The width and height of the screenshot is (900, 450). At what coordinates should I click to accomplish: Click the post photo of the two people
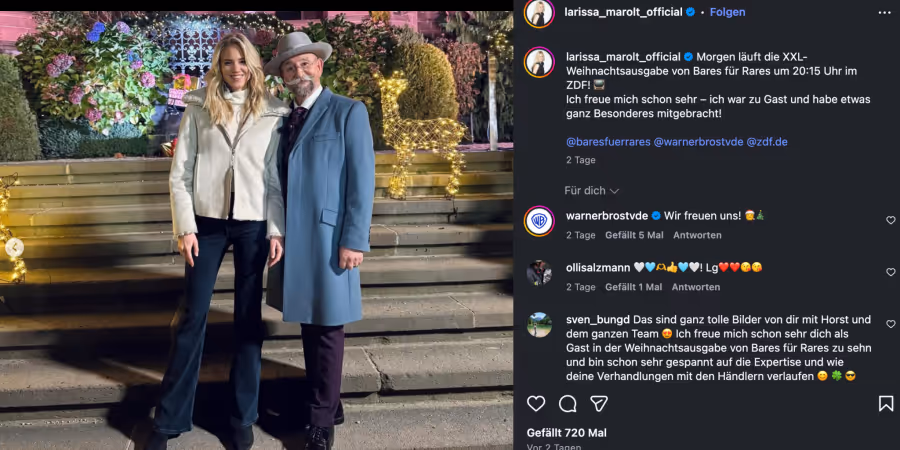point(258,230)
